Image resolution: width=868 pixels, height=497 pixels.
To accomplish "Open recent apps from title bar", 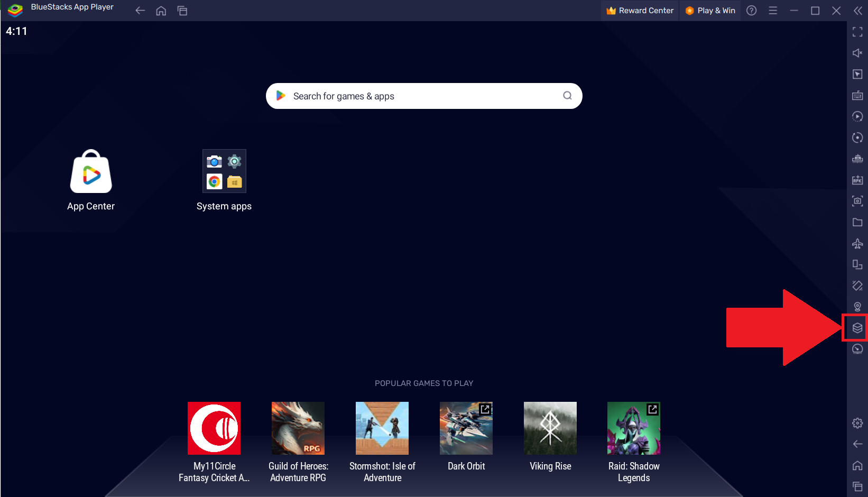I will pyautogui.click(x=182, y=11).
